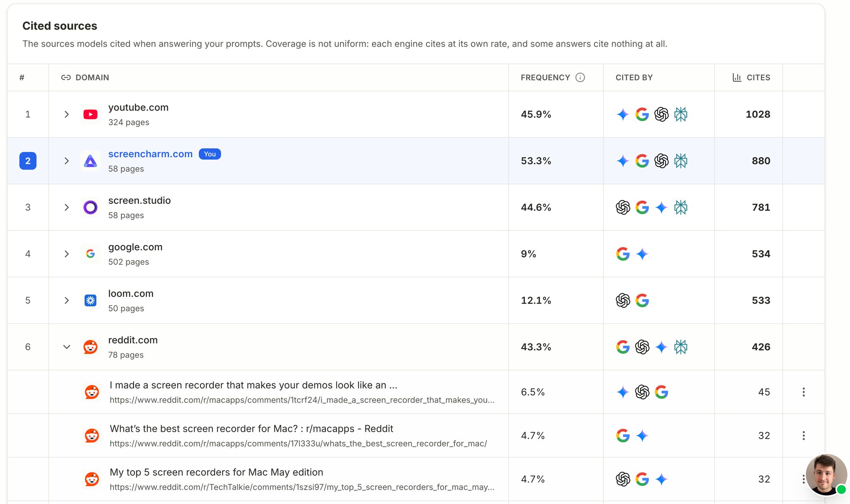
Task: Click the 1028 cites value
Action: [758, 114]
